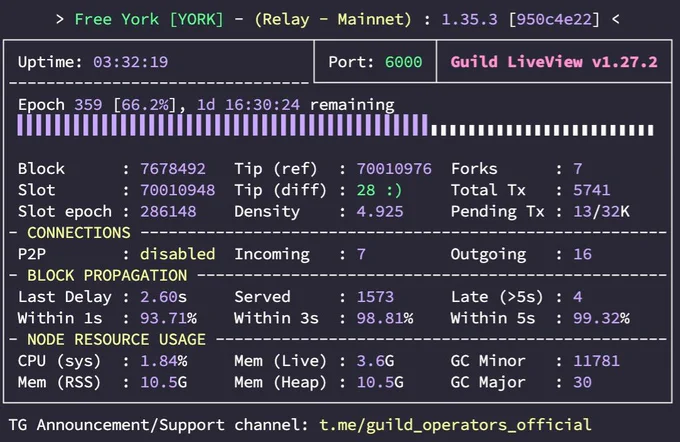Screen dimensions: 680x442
Task: Click the Tip (ref) value 70010976
Action: click(x=394, y=169)
